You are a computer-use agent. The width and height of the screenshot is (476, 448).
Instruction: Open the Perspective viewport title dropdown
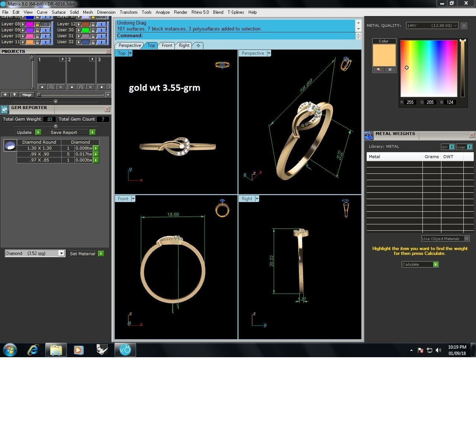(269, 53)
